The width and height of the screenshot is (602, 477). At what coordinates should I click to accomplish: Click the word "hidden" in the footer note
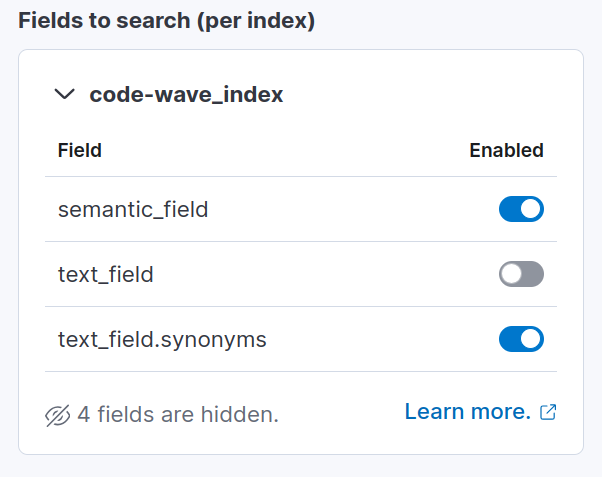(243, 414)
